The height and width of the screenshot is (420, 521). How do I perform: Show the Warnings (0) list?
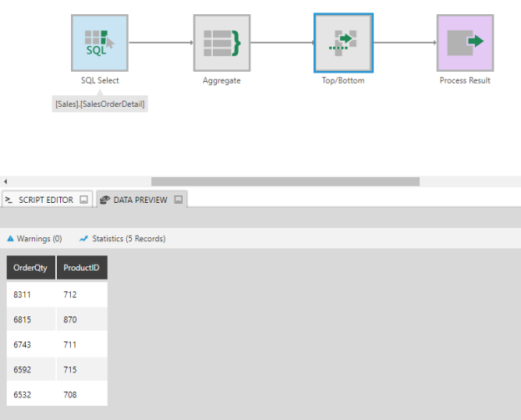pos(34,239)
